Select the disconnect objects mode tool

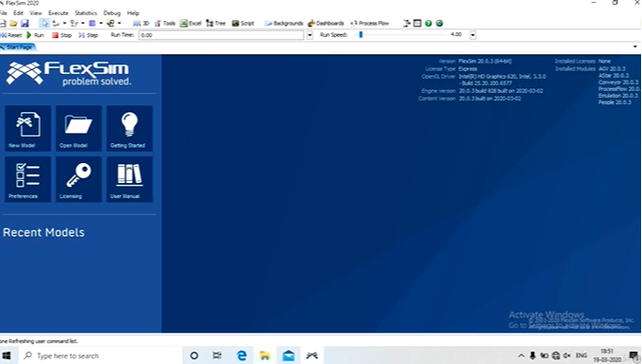tap(74, 24)
